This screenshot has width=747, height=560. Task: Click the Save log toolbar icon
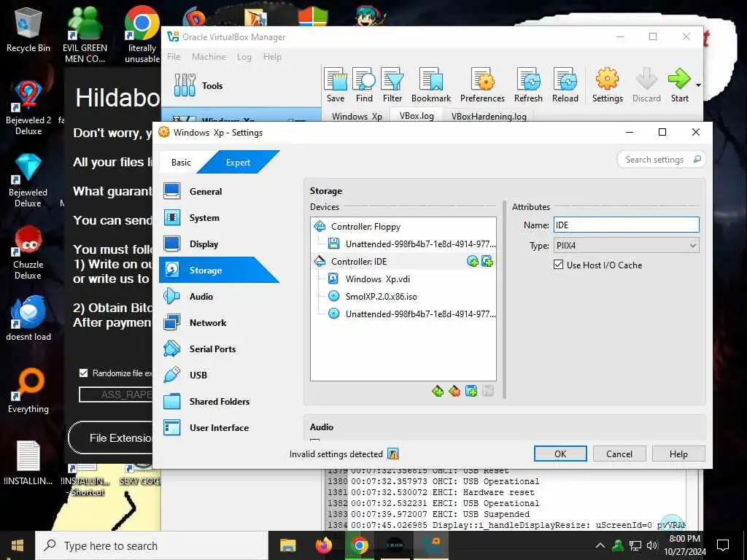click(x=336, y=85)
